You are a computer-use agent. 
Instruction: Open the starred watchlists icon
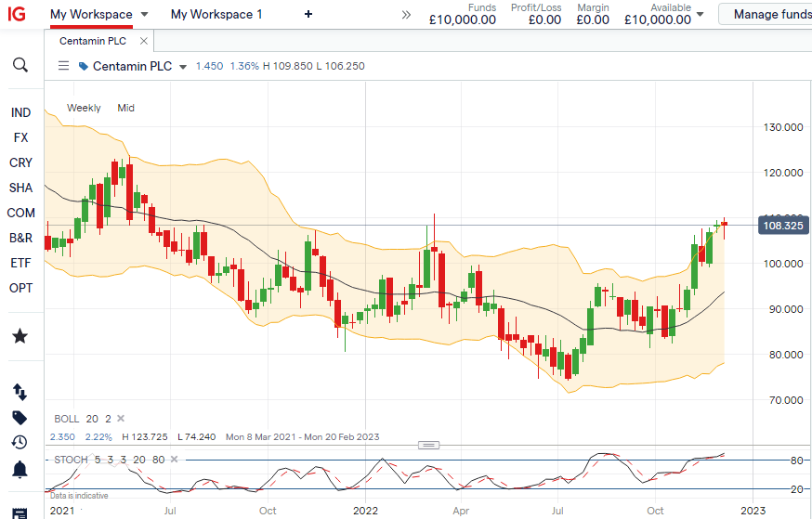pos(20,335)
